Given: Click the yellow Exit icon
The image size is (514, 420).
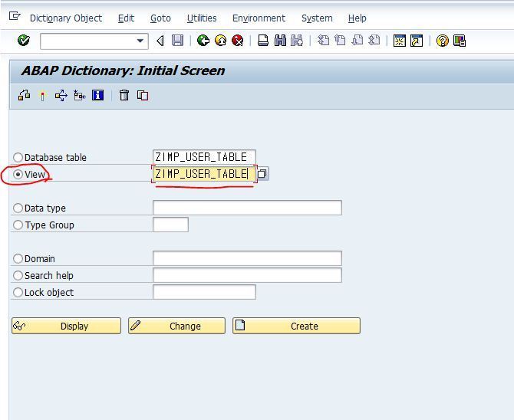Looking at the screenshot, I should tap(221, 41).
